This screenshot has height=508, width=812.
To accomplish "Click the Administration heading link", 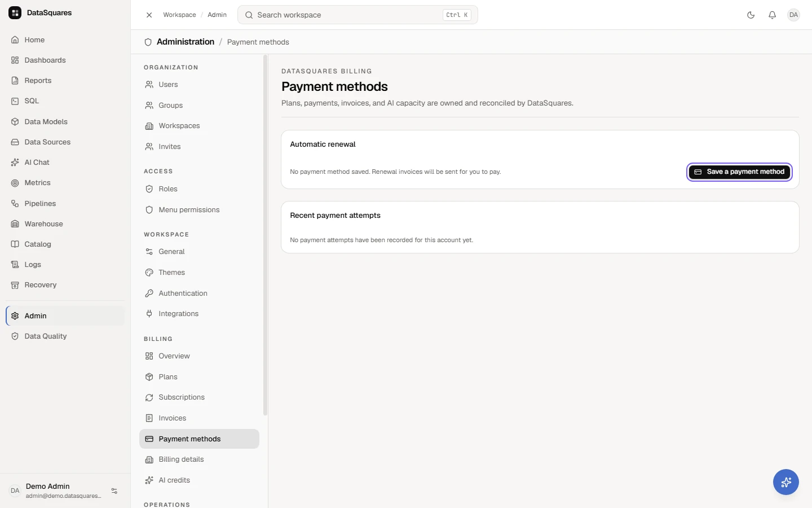I will [x=186, y=42].
